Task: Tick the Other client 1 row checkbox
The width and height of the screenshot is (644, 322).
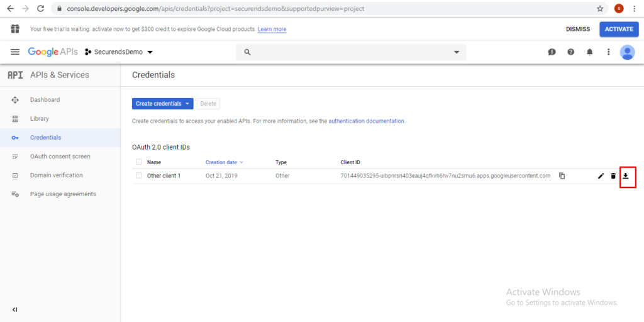Action: [138, 175]
